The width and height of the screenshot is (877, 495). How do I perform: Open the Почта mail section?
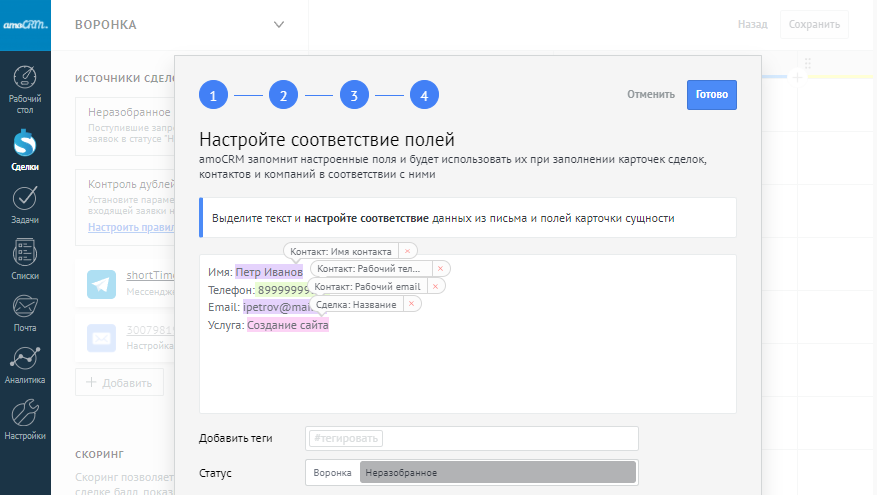tap(25, 312)
